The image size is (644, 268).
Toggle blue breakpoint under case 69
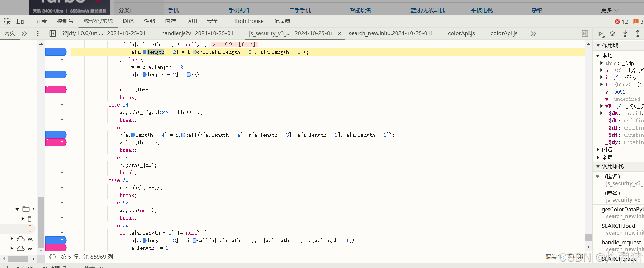[x=56, y=240]
